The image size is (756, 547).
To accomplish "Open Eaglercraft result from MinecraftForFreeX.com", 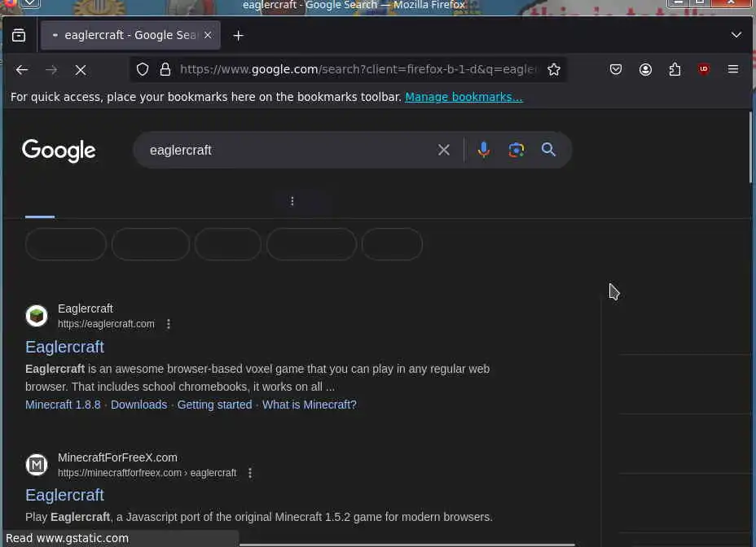I will coord(64,495).
